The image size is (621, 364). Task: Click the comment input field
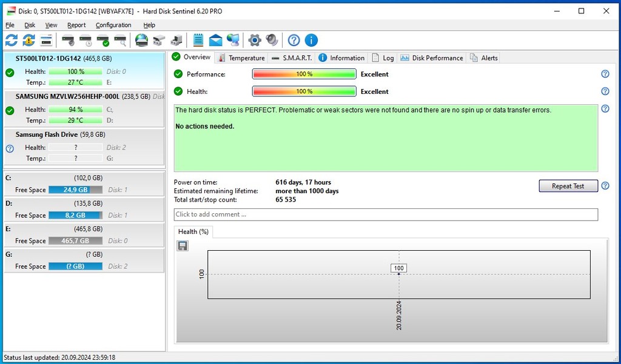coord(386,214)
